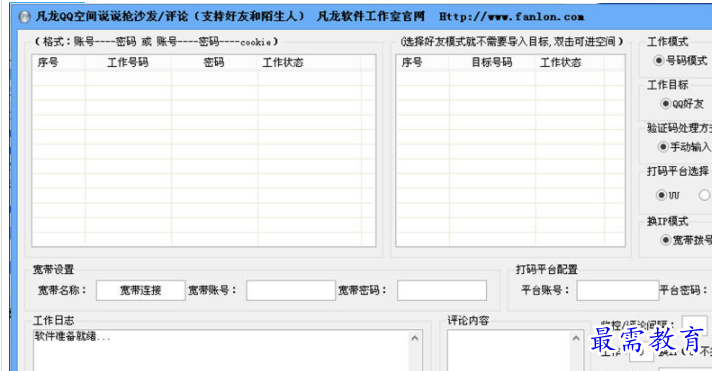The height and width of the screenshot is (371, 712).
Task: Click the 平台账号 input field
Action: [x=618, y=290]
